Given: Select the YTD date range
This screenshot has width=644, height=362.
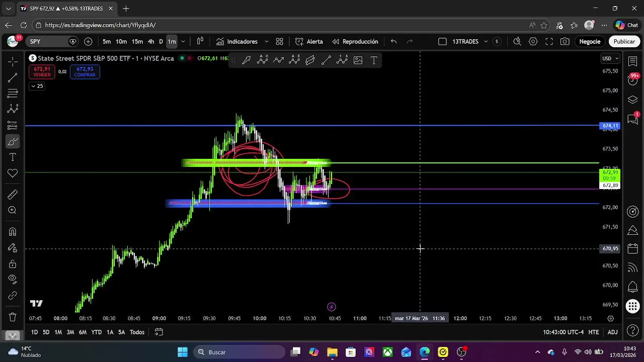Looking at the screenshot, I should [96, 332].
